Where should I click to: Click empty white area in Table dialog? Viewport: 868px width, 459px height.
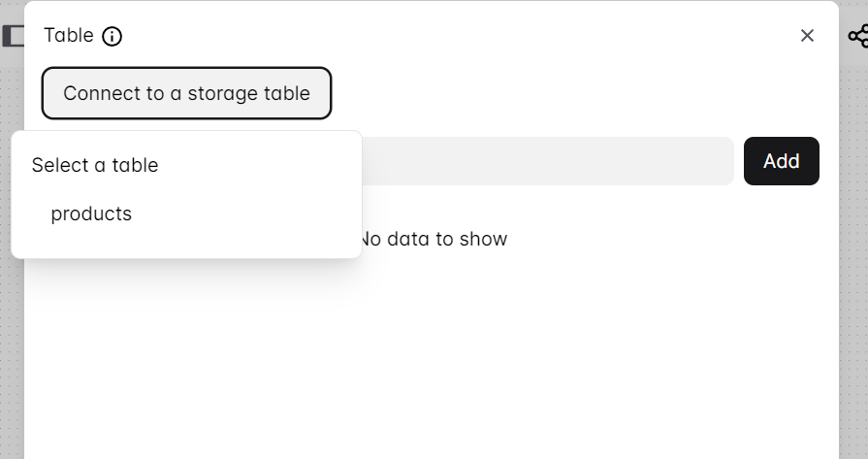[x=436, y=369]
